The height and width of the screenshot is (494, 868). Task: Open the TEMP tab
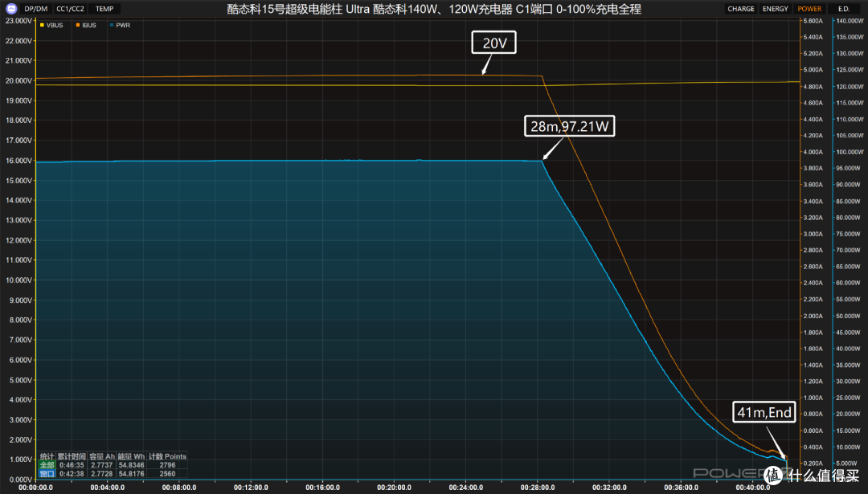click(104, 9)
